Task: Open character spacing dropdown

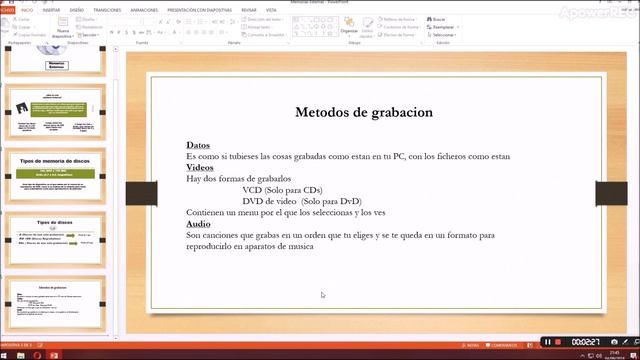Action: (149, 33)
